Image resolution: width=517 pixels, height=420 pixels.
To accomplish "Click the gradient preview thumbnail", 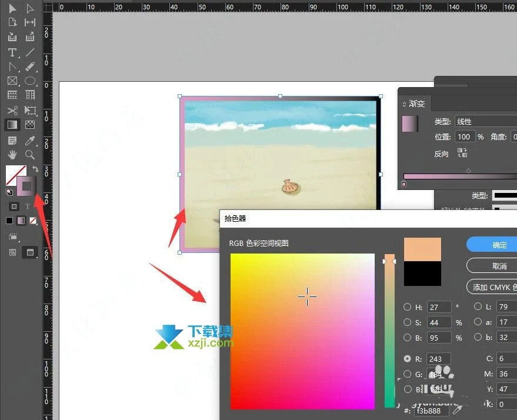I will 410,124.
